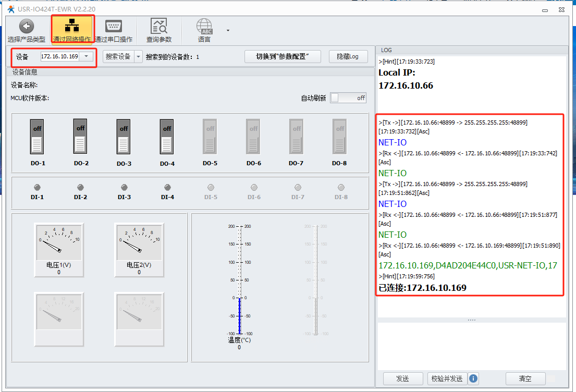
Task: Select the network operation icon
Action: [72, 27]
